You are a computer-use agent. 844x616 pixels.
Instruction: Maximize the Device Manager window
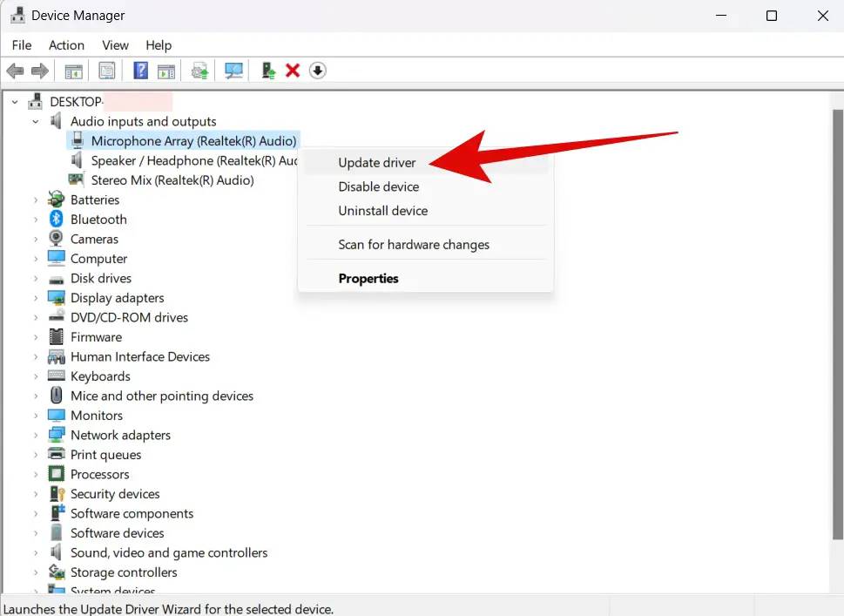click(772, 16)
